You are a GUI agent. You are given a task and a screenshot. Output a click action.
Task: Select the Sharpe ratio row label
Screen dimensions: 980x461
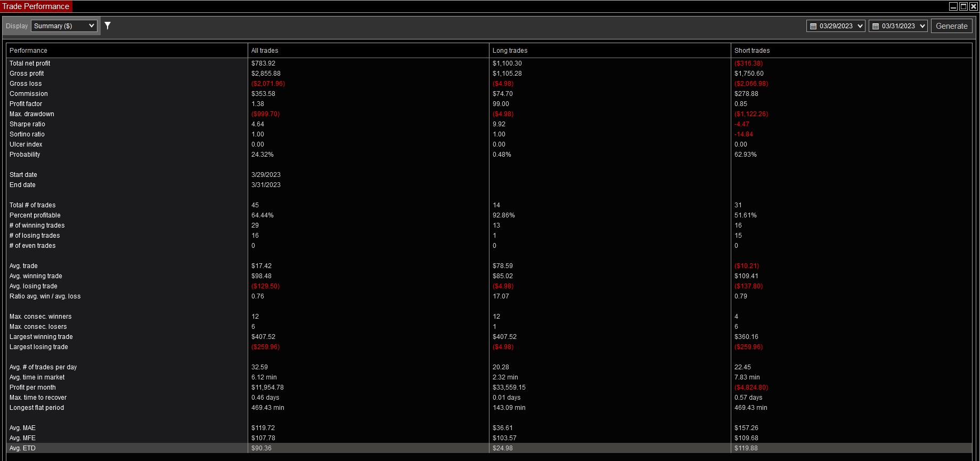(27, 124)
